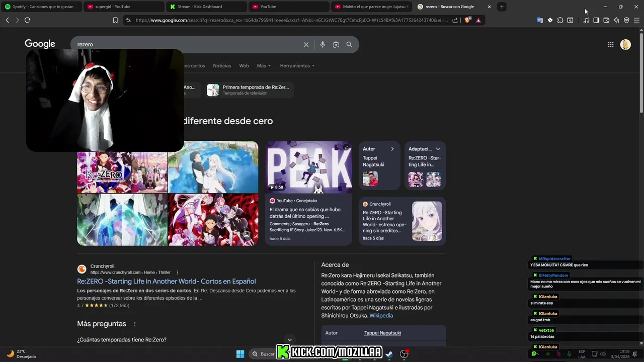Screen dimensions: 644x362
Task: Click the magnifier search submit icon
Action: 349,44
